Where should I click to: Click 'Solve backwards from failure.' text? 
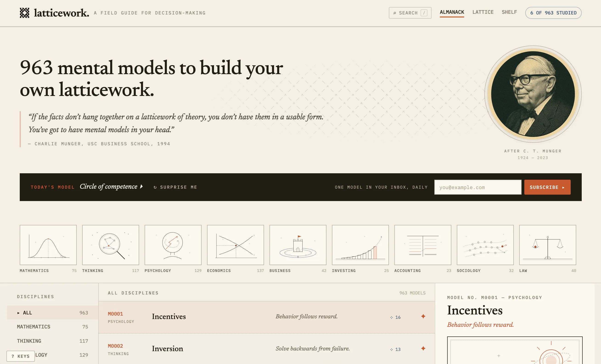tap(313, 348)
